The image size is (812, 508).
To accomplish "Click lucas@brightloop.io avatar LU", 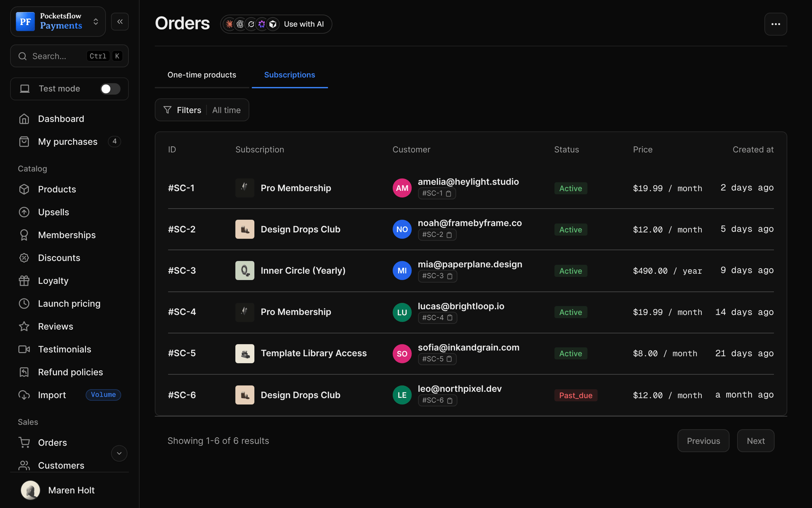I will tap(402, 312).
